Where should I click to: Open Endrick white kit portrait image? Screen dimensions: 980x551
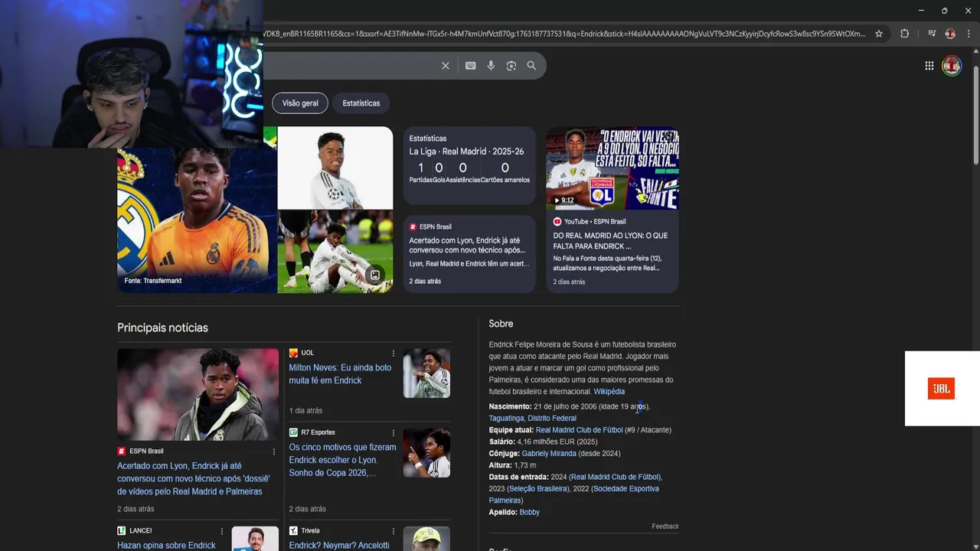tap(335, 168)
